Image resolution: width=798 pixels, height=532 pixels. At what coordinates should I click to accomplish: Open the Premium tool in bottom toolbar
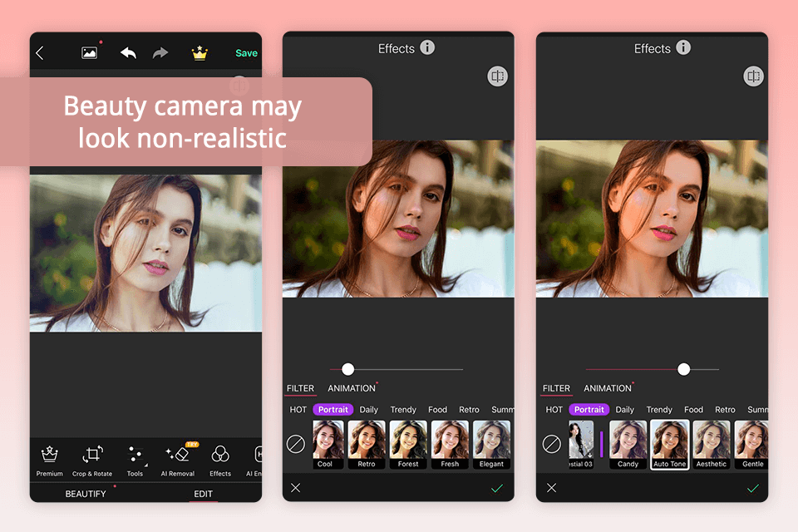[x=49, y=461]
